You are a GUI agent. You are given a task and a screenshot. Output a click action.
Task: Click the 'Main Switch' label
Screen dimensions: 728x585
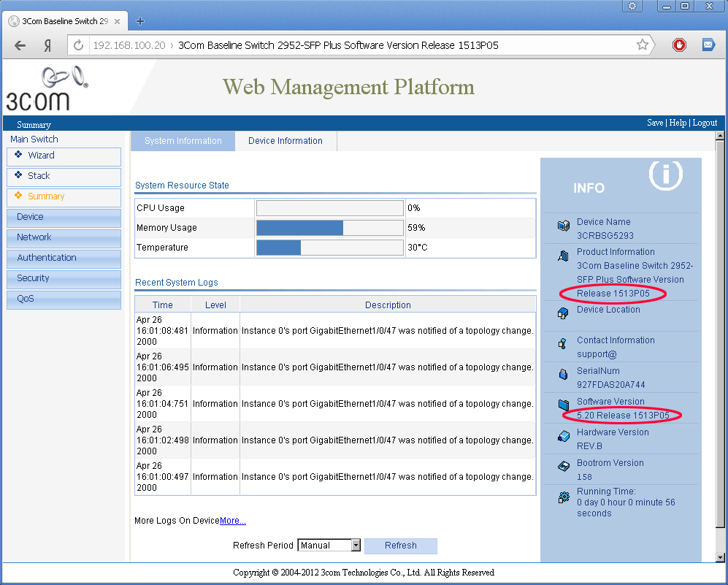click(34, 139)
